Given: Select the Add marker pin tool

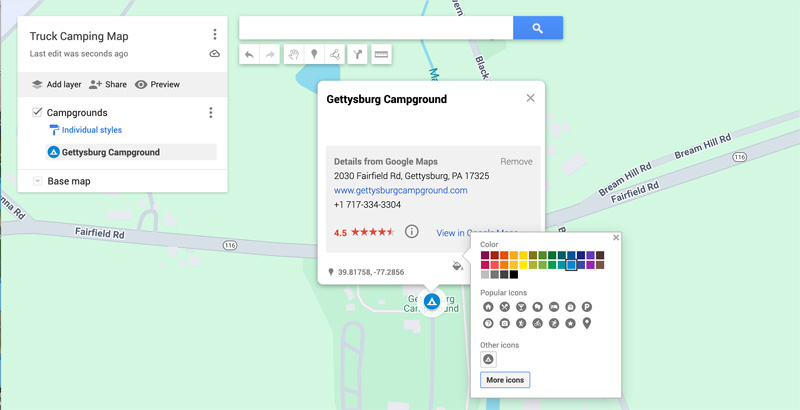Looking at the screenshot, I should coord(314,55).
